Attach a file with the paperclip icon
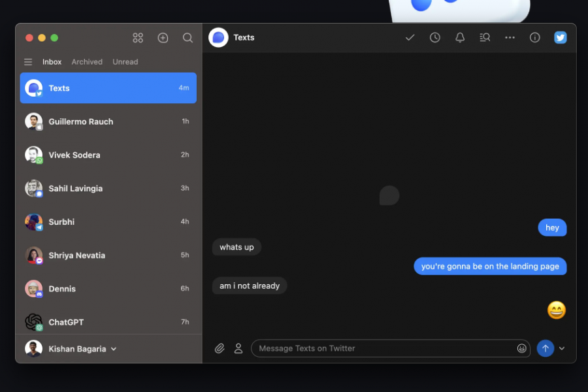This screenshot has width=588, height=392. pyautogui.click(x=220, y=348)
